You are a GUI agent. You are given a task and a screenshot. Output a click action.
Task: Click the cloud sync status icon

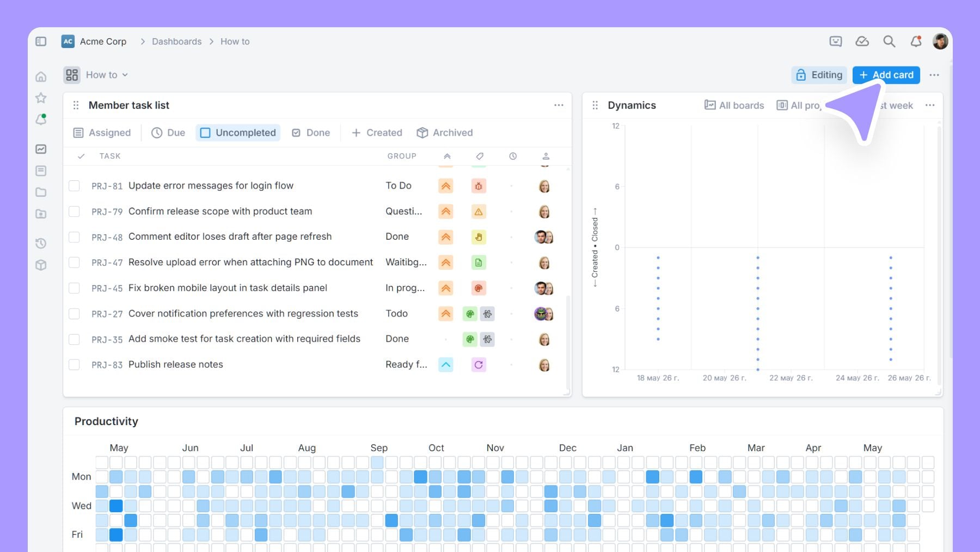tap(862, 41)
